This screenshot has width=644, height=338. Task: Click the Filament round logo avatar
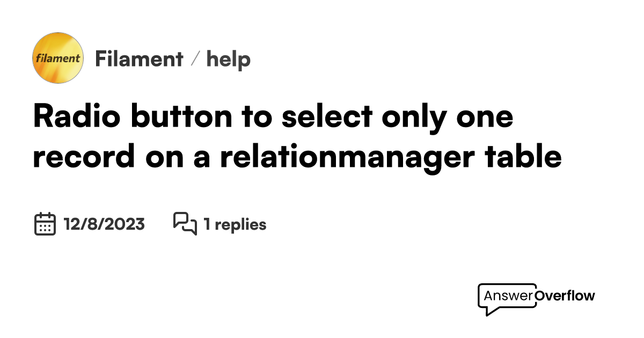58,58
